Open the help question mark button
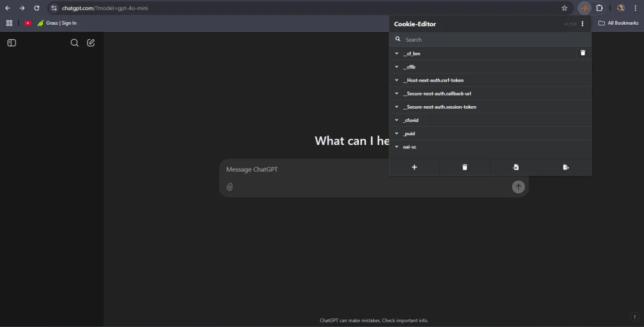Screen dimensions: 644x327 coord(634,317)
